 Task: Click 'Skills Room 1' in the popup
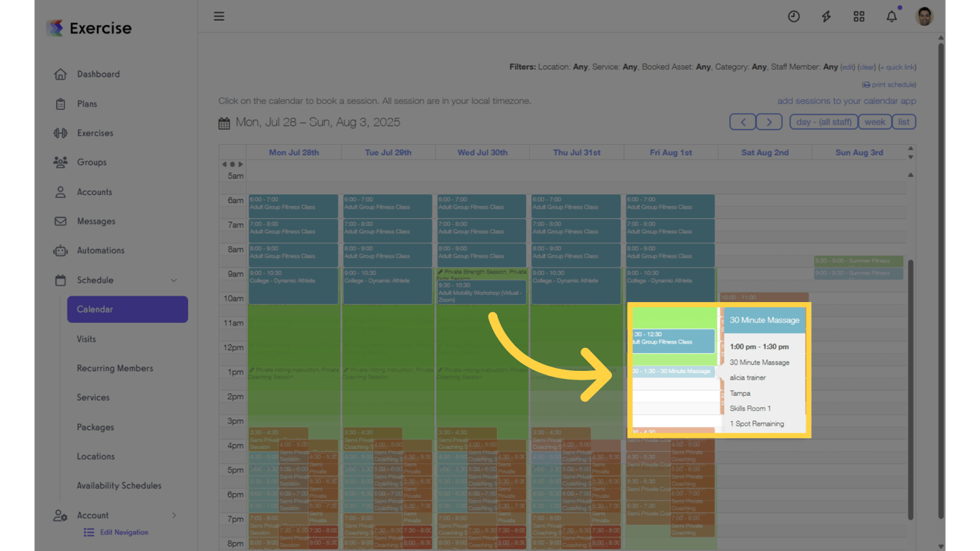(750, 409)
